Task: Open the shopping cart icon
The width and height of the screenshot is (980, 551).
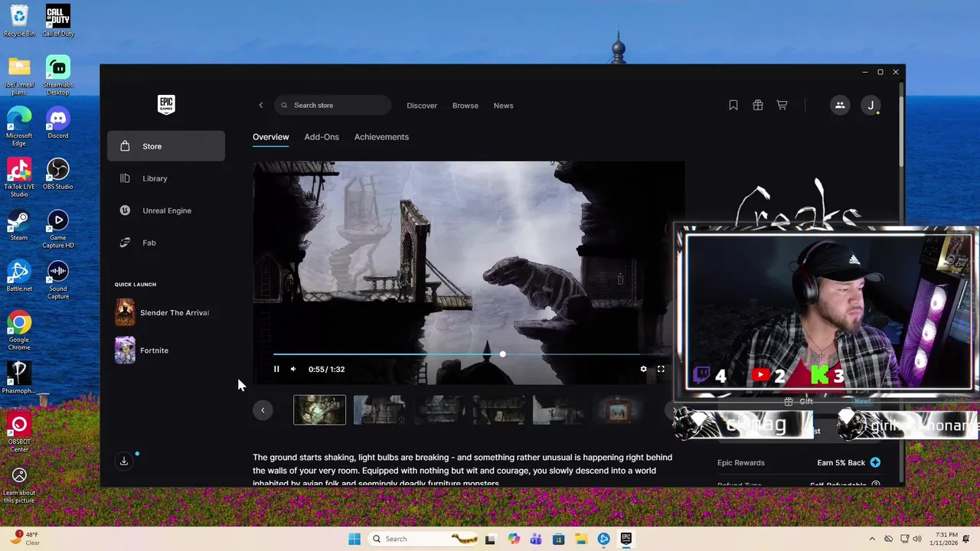Action: 782,106
